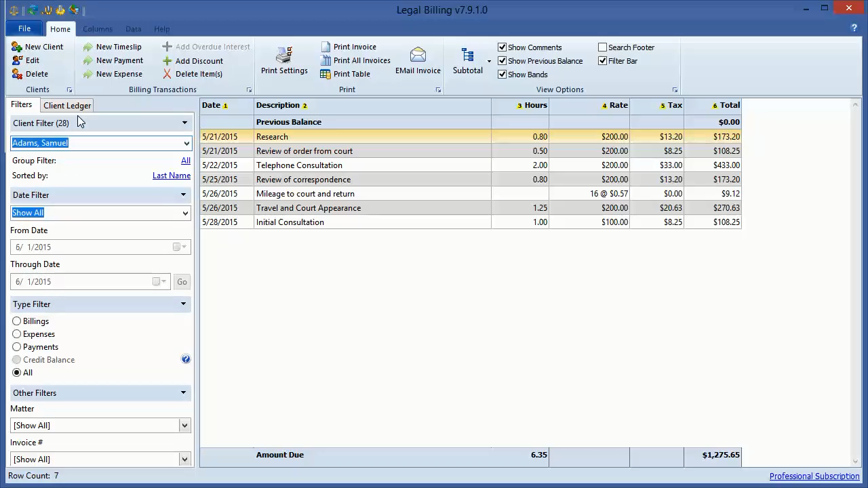The image size is (868, 488).
Task: Click the Subtotal icon
Action: tap(467, 56)
